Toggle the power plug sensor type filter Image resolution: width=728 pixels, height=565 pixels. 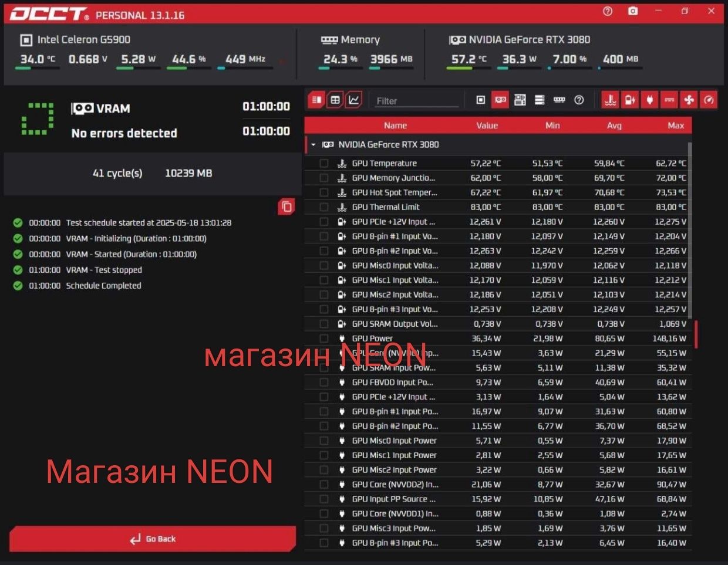click(649, 100)
